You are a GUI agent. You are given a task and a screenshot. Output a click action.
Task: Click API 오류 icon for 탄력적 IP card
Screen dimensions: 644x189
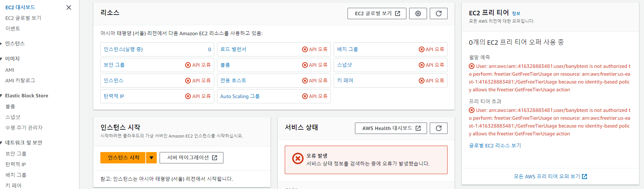coord(188,96)
